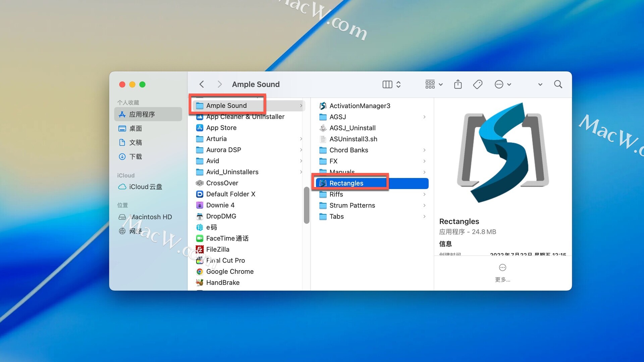Open the group-by grid options menu
Image resolution: width=644 pixels, height=362 pixels.
434,84
